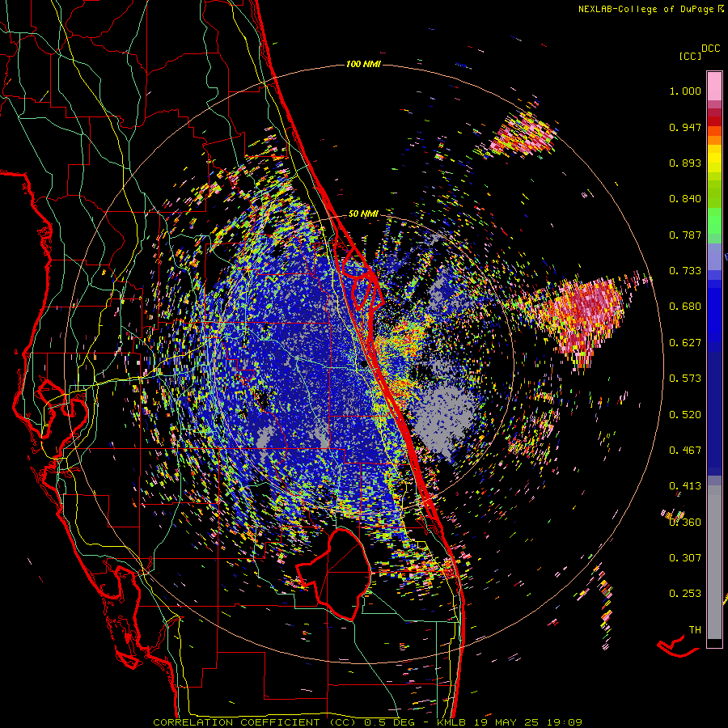Screen dimensions: 728x728
Task: Pick the red segment of the color bar
Action: (x=714, y=121)
